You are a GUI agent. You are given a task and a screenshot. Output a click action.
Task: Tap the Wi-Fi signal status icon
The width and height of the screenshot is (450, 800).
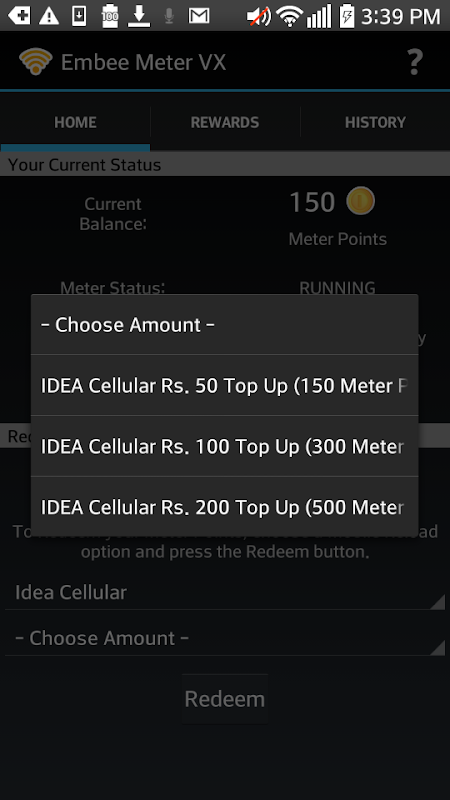pyautogui.click(x=289, y=16)
